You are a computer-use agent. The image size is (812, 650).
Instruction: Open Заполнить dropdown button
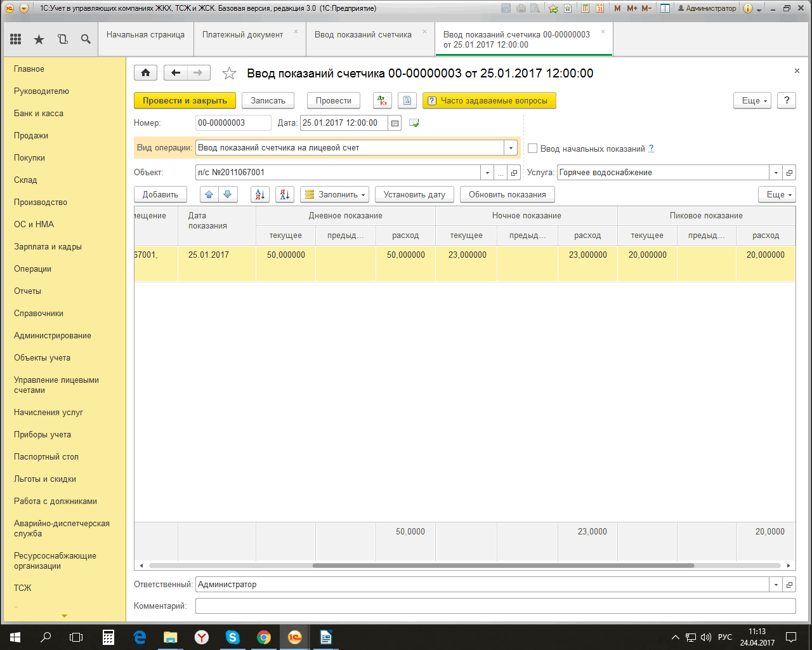(x=335, y=194)
